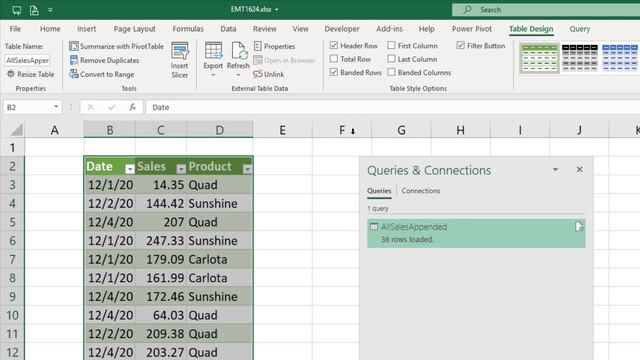Click the Unlink table icon
This screenshot has height=360, width=640.
(x=258, y=74)
